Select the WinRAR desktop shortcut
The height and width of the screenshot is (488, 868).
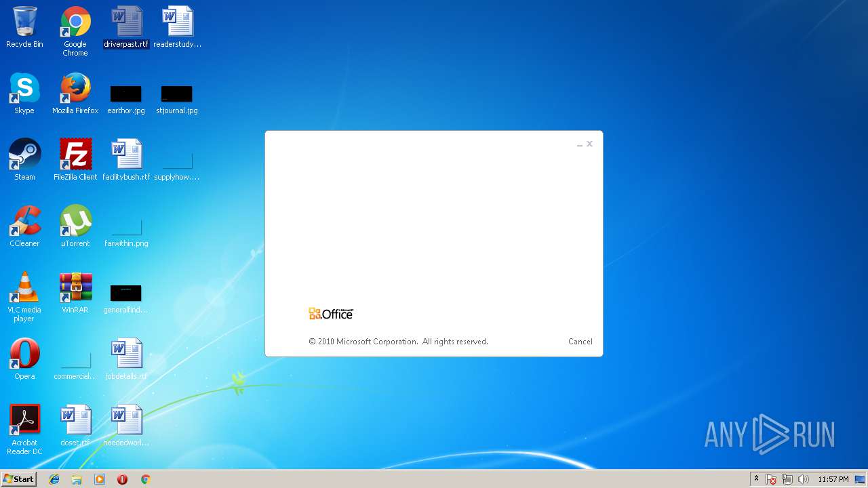(75, 293)
